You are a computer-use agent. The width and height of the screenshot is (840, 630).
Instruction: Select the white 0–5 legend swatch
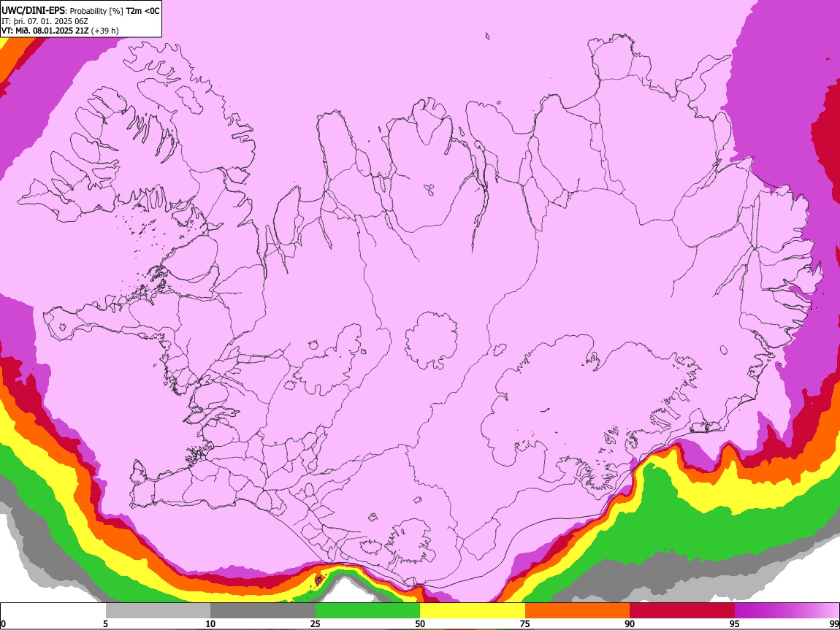click(53, 611)
